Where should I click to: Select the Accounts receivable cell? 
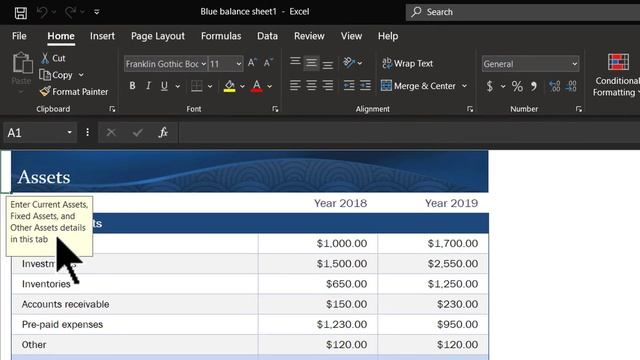(135, 304)
